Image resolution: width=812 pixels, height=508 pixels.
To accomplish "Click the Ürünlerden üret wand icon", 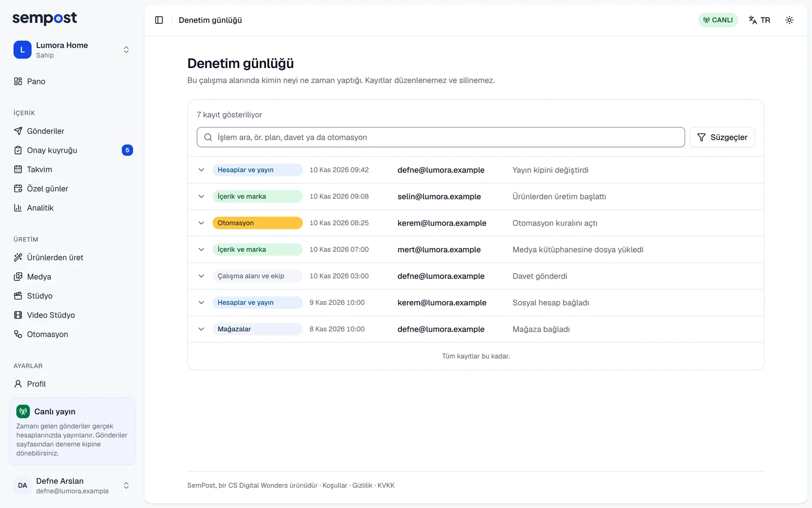I will 18,258.
